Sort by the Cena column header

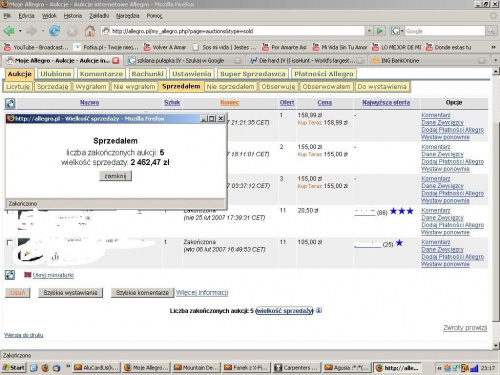(x=324, y=103)
